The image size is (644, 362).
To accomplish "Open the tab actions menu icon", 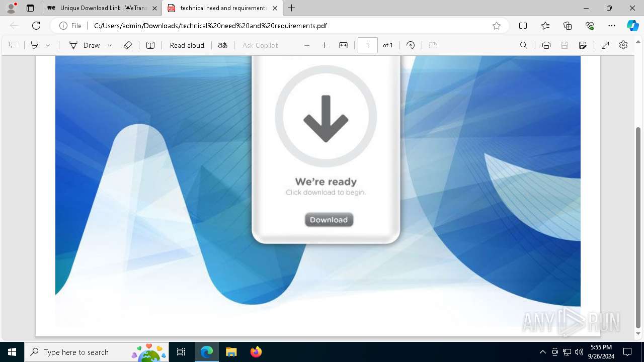I will [x=30, y=8].
